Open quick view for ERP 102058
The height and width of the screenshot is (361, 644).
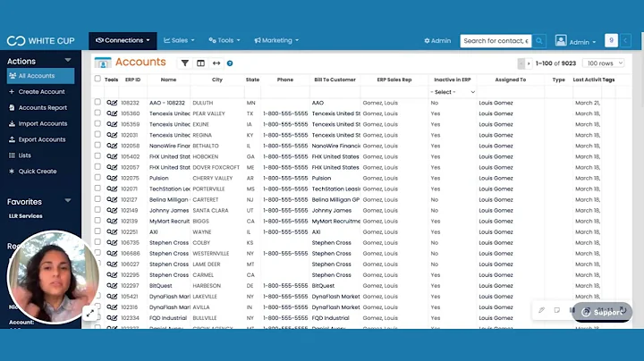[109, 146]
